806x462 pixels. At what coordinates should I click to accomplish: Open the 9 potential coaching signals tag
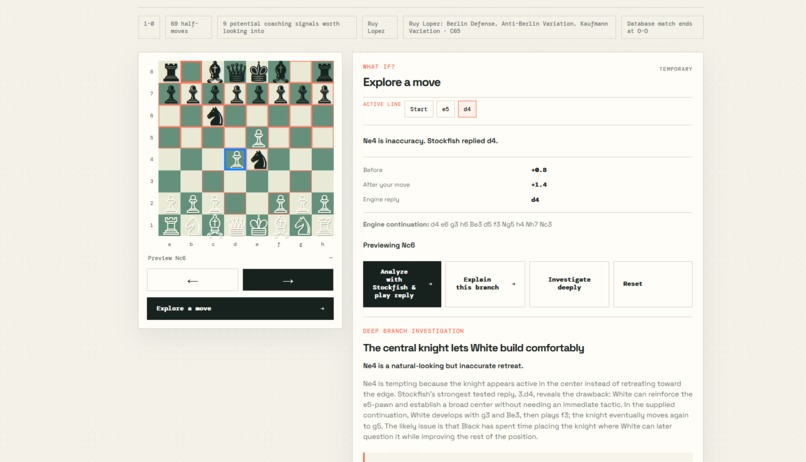286,27
